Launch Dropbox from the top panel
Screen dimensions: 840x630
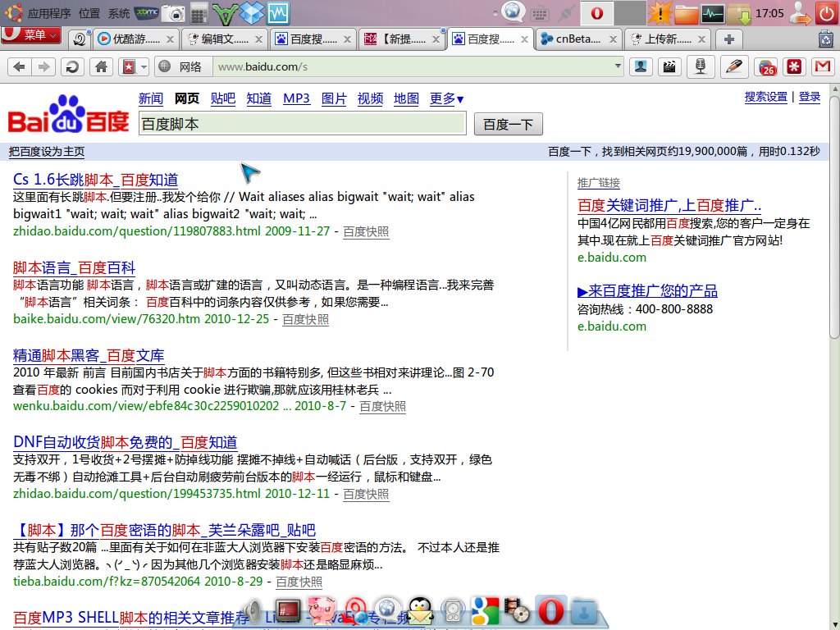point(253,13)
